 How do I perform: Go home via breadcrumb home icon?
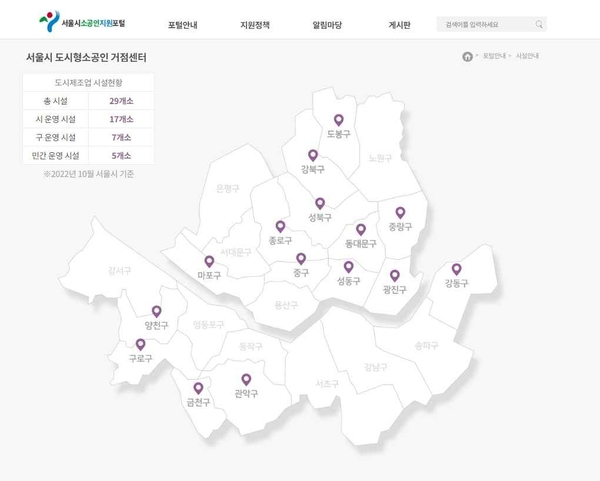tap(467, 57)
